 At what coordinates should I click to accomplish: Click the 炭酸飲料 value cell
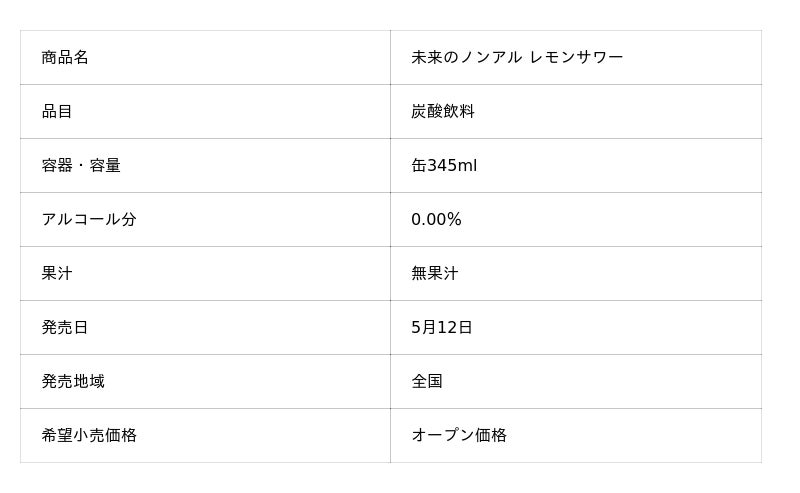pos(443,112)
